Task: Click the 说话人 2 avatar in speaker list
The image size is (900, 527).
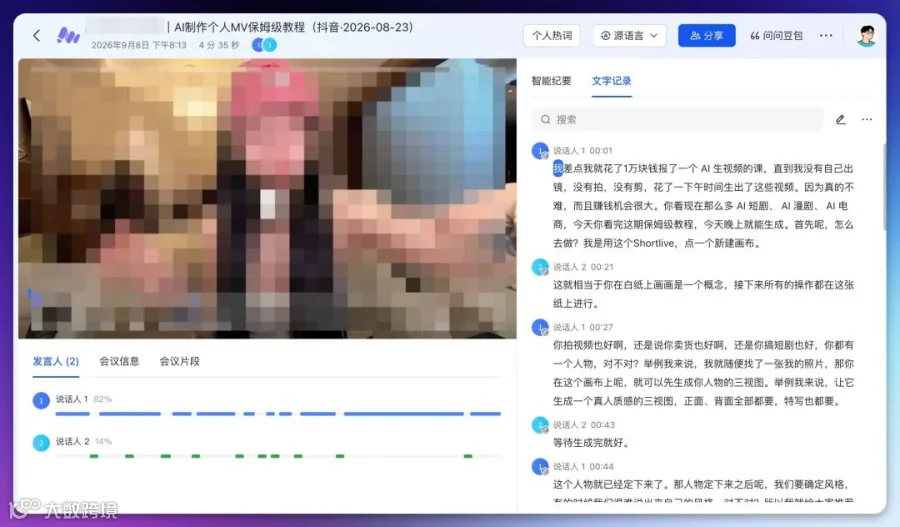Action: click(x=41, y=443)
